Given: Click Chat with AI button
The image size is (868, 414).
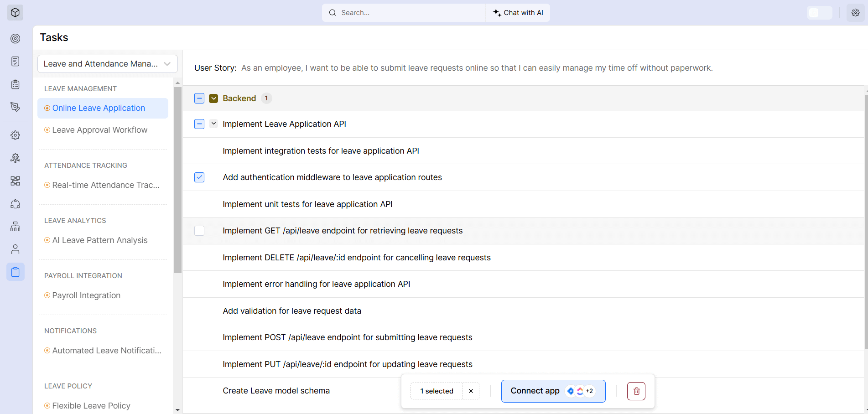Looking at the screenshot, I should point(518,13).
